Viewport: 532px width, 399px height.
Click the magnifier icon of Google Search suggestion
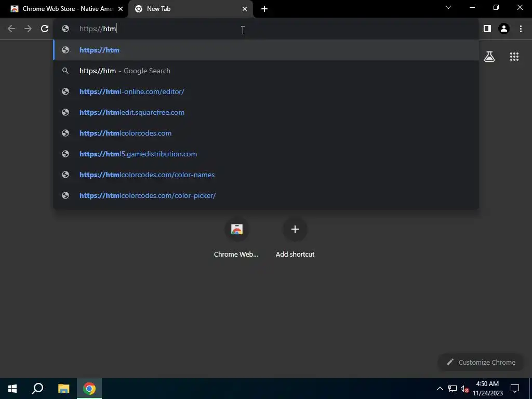click(65, 71)
